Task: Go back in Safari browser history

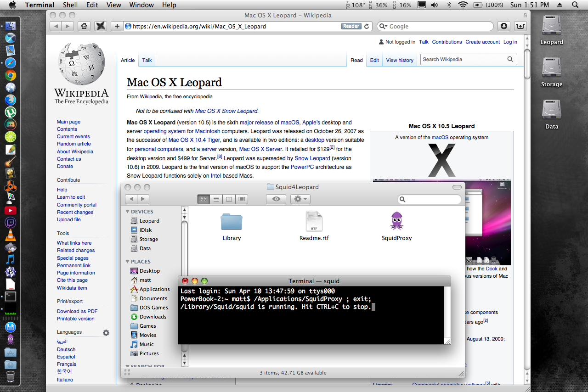Action: coord(56,26)
